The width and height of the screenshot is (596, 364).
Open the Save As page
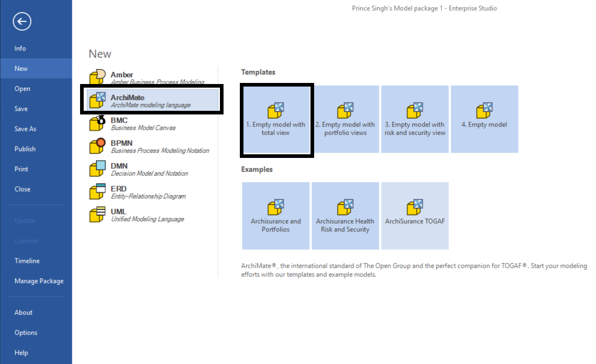(25, 129)
